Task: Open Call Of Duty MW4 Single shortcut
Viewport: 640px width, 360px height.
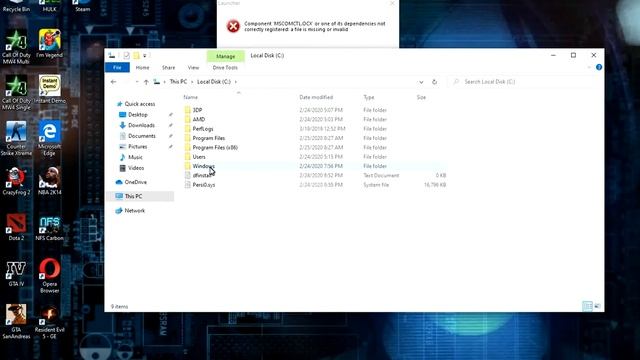Action: coord(16,92)
